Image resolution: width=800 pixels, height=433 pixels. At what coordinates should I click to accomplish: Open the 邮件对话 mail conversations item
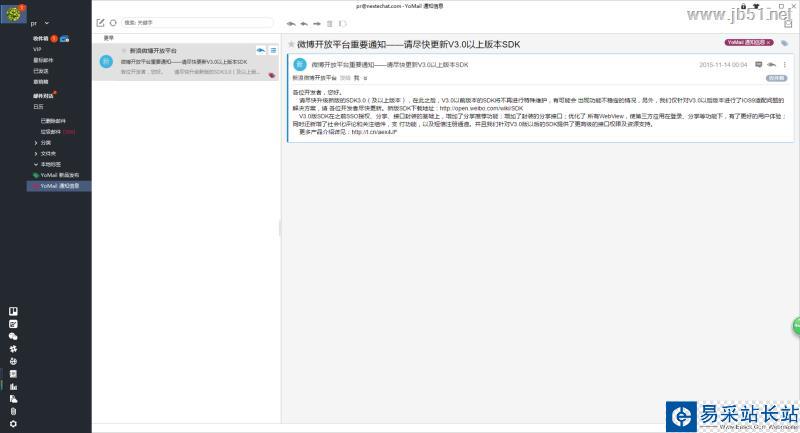point(43,96)
